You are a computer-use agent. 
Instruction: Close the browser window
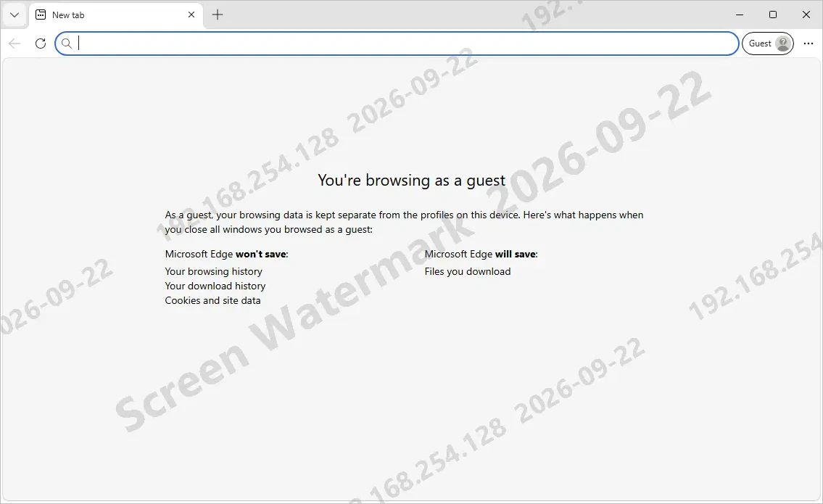coord(806,15)
